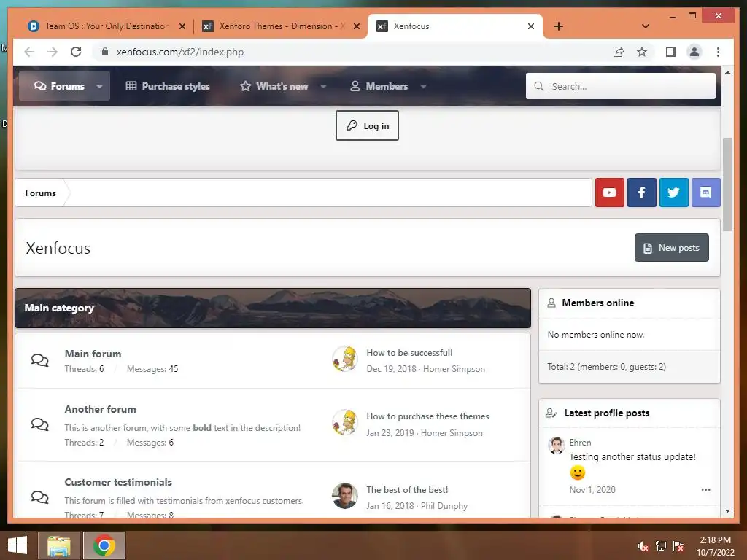The width and height of the screenshot is (747, 560).
Task: Click the Another forum speech bubble icon
Action: coord(40,424)
